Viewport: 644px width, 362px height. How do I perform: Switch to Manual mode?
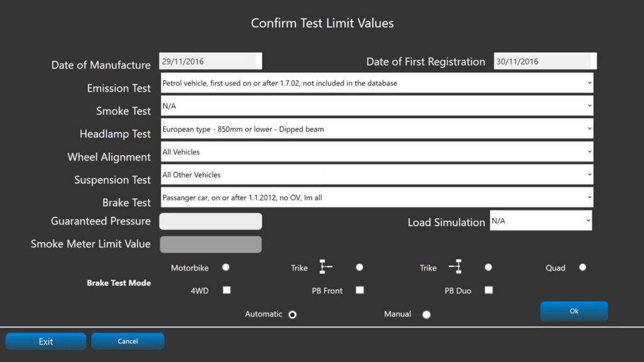pos(426,314)
